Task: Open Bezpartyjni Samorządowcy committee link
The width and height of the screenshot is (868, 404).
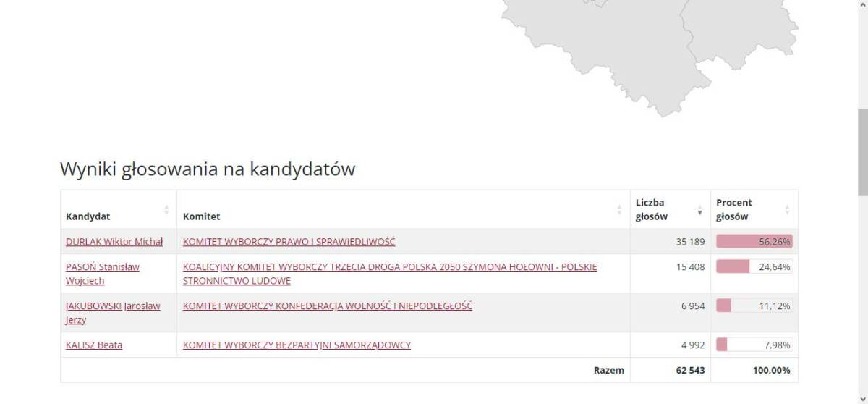Action: coord(297,345)
